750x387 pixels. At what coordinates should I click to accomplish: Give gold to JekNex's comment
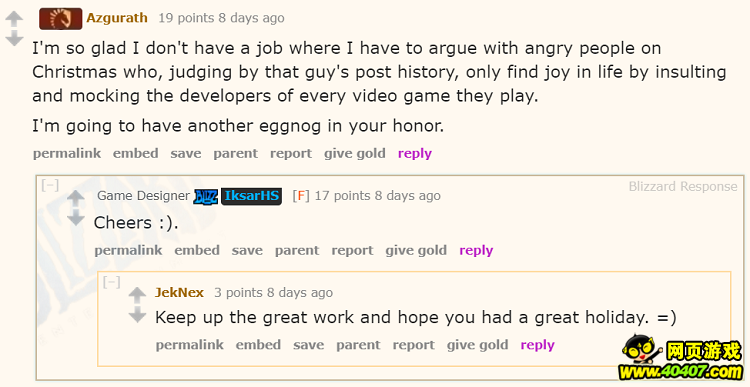pos(477,345)
